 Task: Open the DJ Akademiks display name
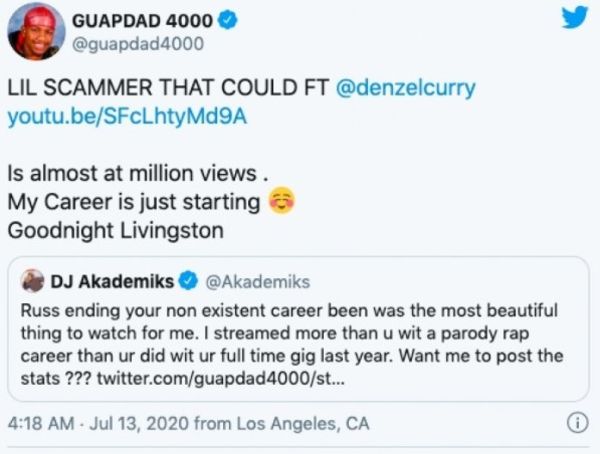click(x=112, y=282)
